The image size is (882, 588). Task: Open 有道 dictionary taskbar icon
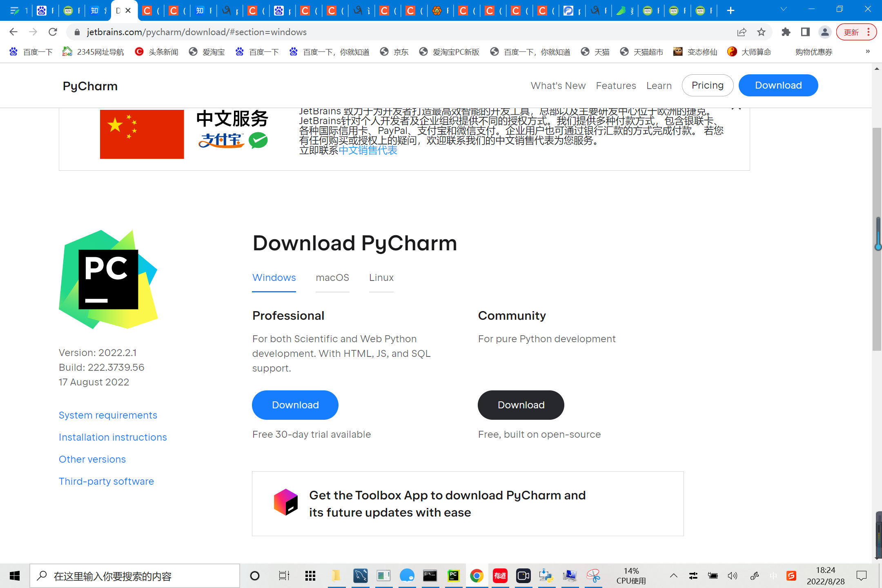tap(500, 576)
